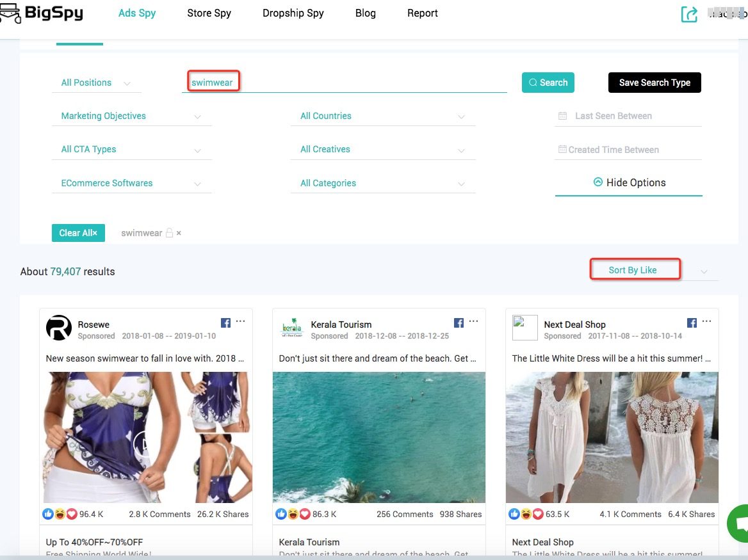
Task: Open the Sort By Like dropdown
Action: (x=654, y=270)
